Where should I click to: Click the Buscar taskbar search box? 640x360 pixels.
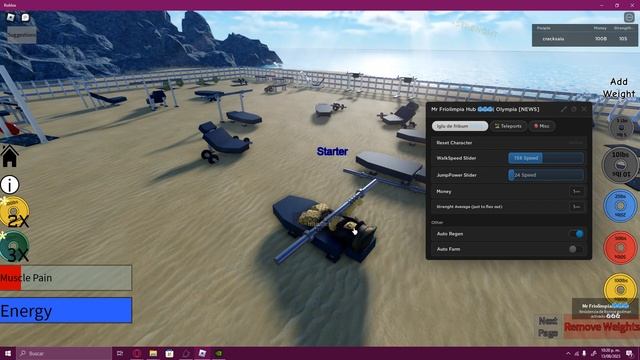pyautogui.click(x=64, y=353)
